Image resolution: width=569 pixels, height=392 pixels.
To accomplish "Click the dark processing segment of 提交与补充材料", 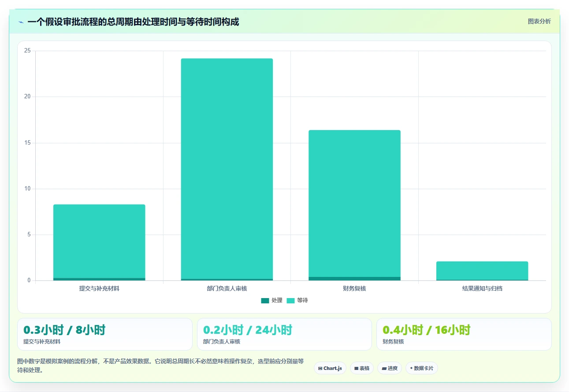I will (99, 279).
